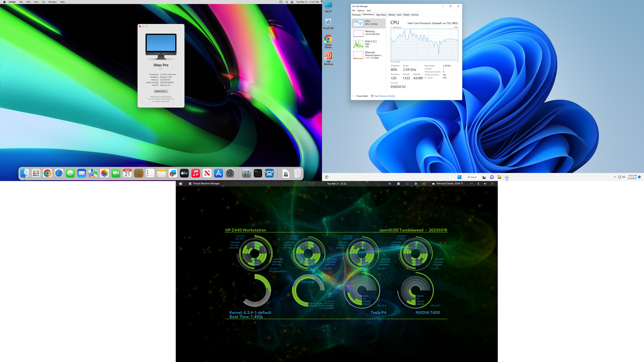Open Terminal in the macOS dock

coord(258,173)
